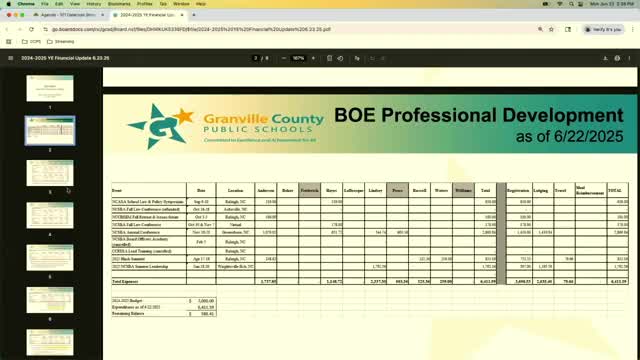Open the Edit menu
The height and width of the screenshot is (360, 640).
click(x=59, y=4)
